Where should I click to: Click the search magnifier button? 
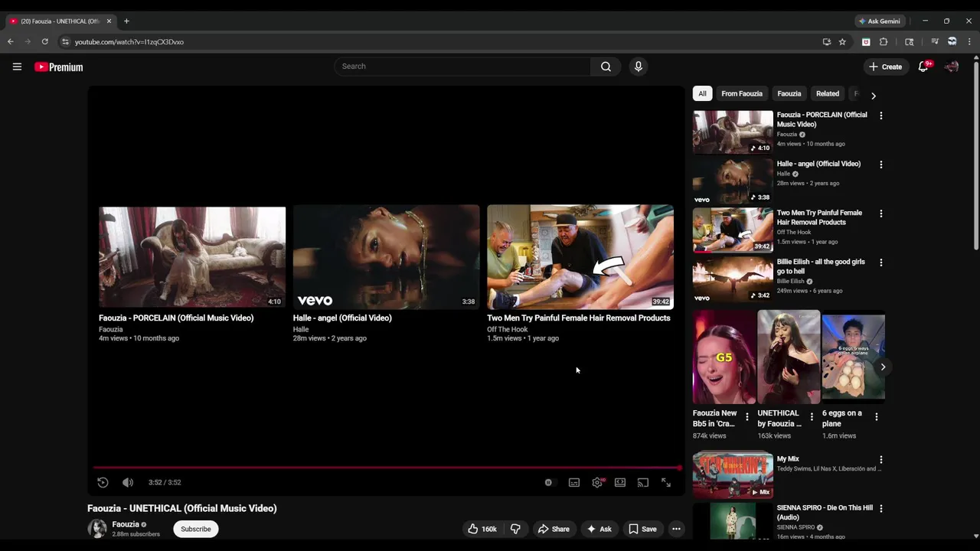pyautogui.click(x=606, y=67)
